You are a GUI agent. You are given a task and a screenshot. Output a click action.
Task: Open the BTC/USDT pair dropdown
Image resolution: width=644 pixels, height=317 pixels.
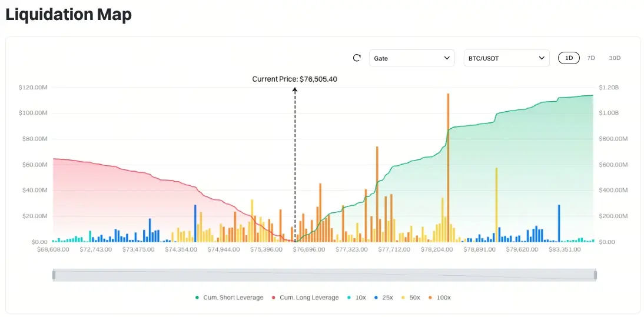(506, 58)
